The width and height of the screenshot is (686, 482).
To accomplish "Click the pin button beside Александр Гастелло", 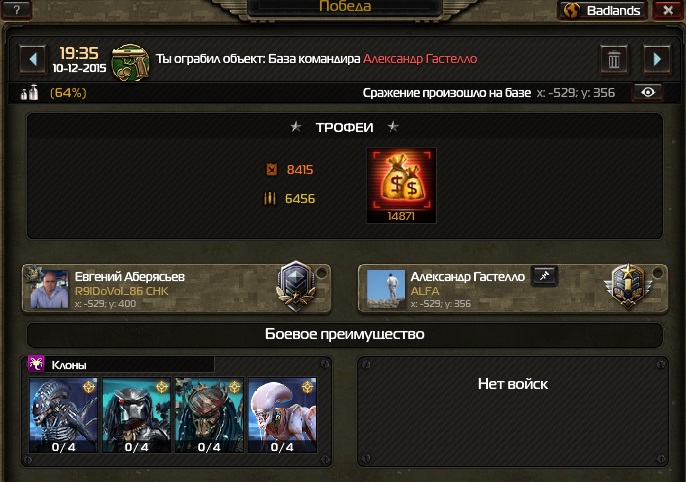I will (x=544, y=276).
